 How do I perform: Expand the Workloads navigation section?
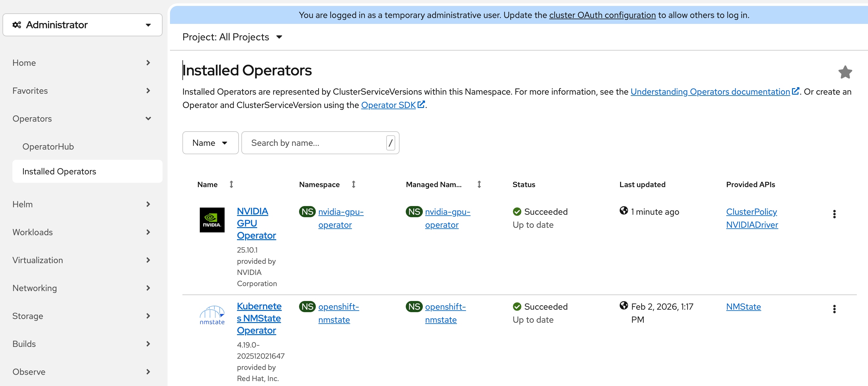point(83,233)
